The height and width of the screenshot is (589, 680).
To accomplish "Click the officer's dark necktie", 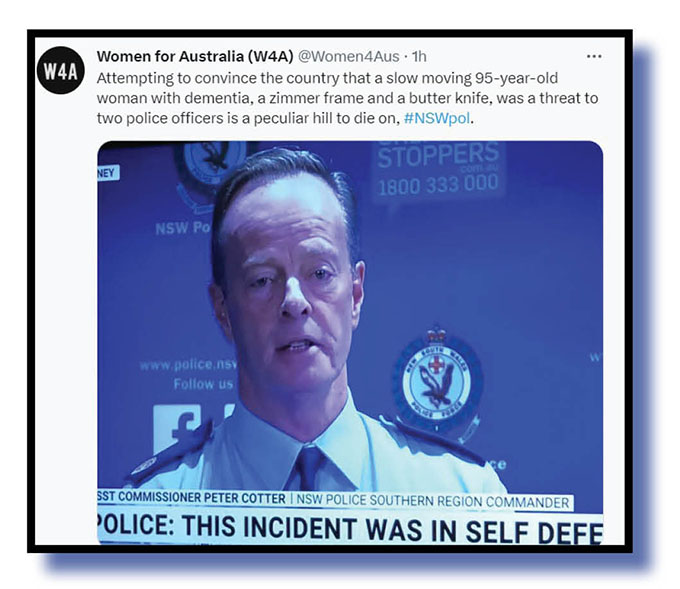I will pyautogui.click(x=311, y=468).
